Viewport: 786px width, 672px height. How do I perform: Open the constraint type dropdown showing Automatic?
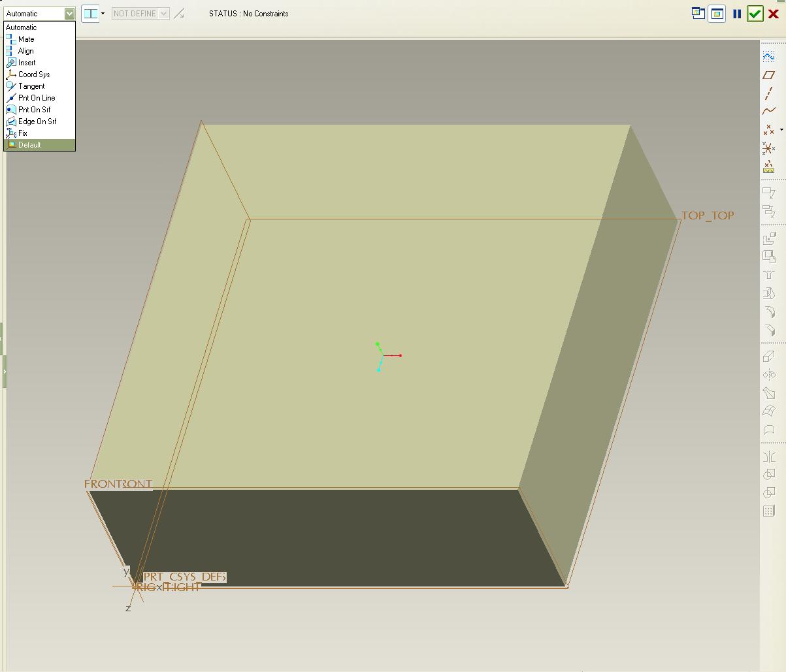(71, 12)
